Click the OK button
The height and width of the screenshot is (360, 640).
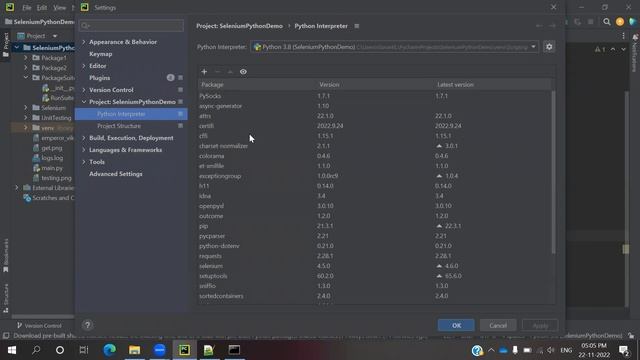pyautogui.click(x=456, y=325)
